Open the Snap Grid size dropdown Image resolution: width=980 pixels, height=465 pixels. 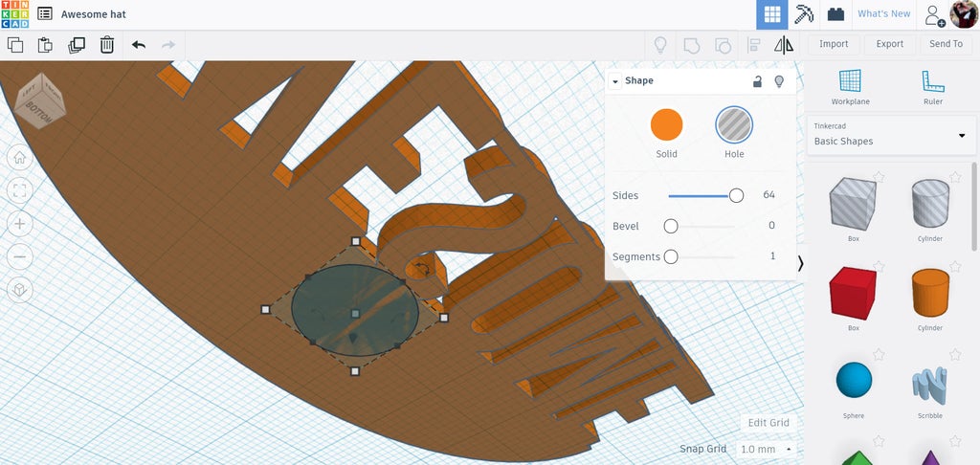(767, 450)
